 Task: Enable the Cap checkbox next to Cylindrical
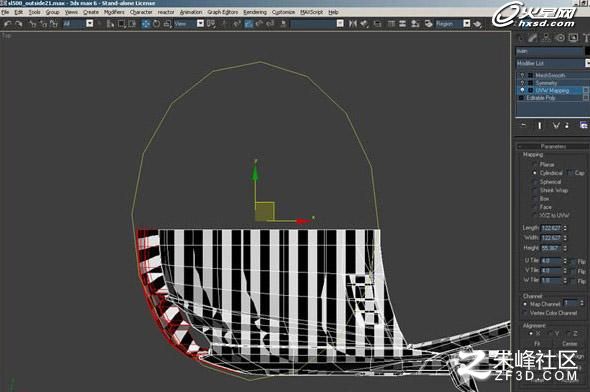tap(570, 173)
